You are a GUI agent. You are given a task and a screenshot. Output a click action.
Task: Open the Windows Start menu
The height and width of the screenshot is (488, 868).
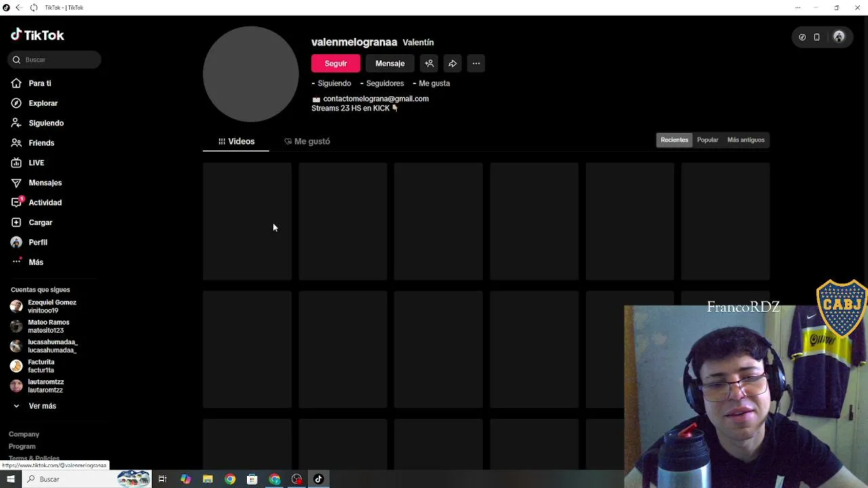click(x=10, y=479)
